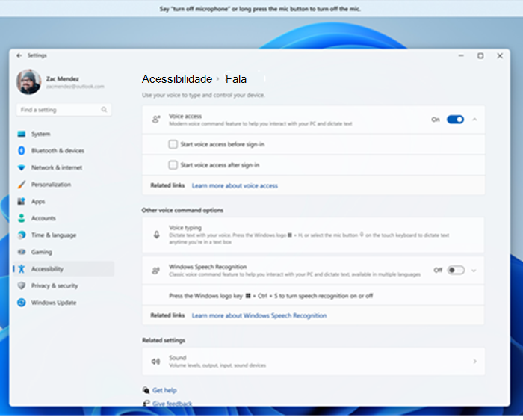Open the Sound related settings row
This screenshot has width=523, height=420.
pos(313,362)
